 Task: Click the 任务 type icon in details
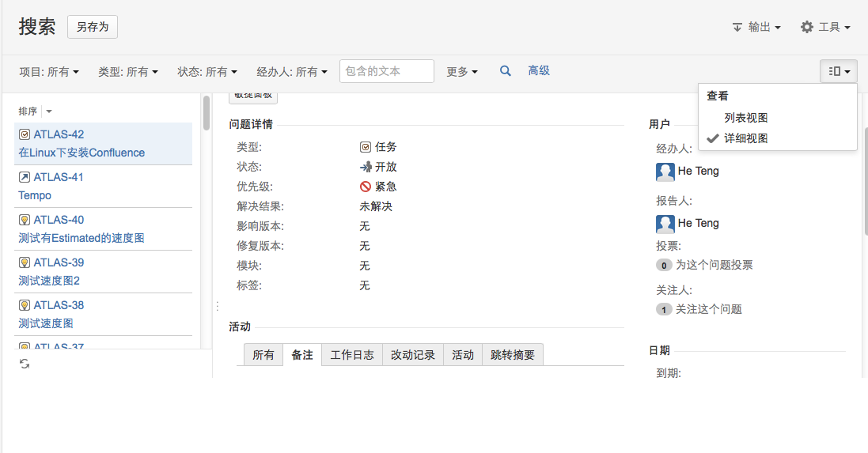coord(366,147)
